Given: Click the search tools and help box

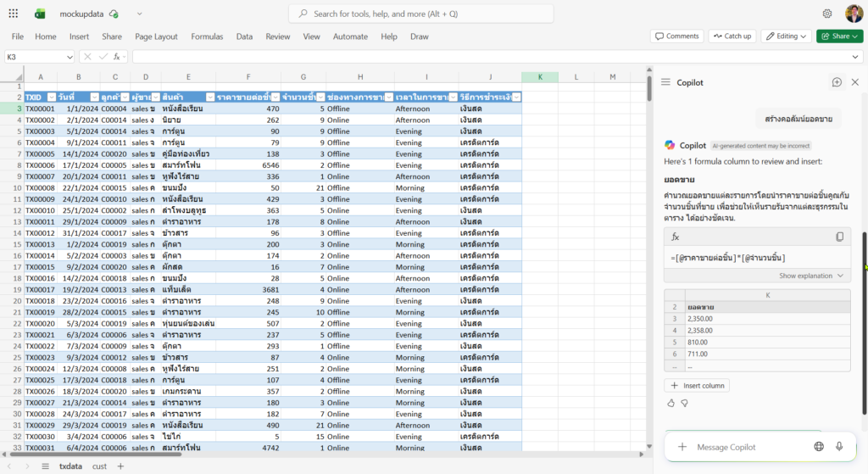Looking at the screenshot, I should click(420, 14).
